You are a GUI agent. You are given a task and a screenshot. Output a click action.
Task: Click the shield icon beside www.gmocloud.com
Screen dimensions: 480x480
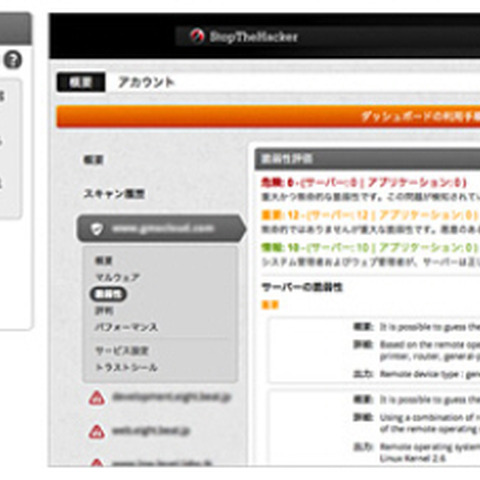click(97, 229)
